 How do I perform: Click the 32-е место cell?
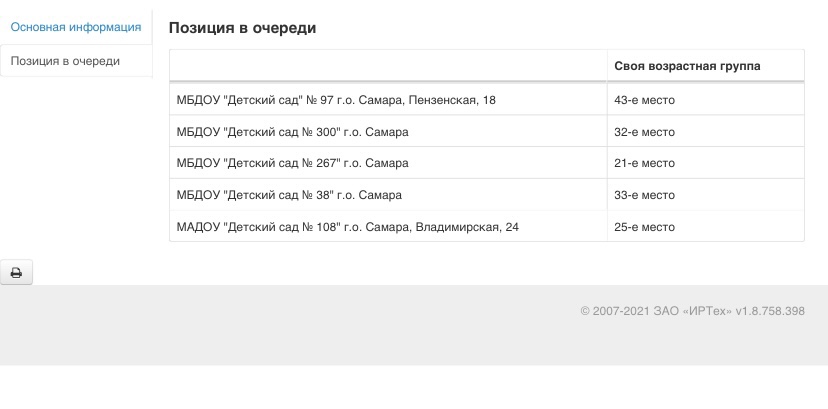(x=705, y=131)
